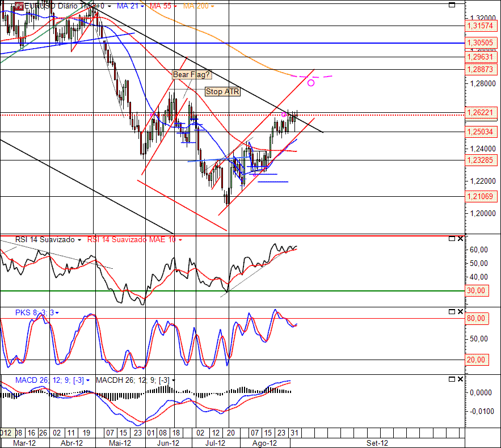Click the Set-12 month on time axis

coord(377,443)
